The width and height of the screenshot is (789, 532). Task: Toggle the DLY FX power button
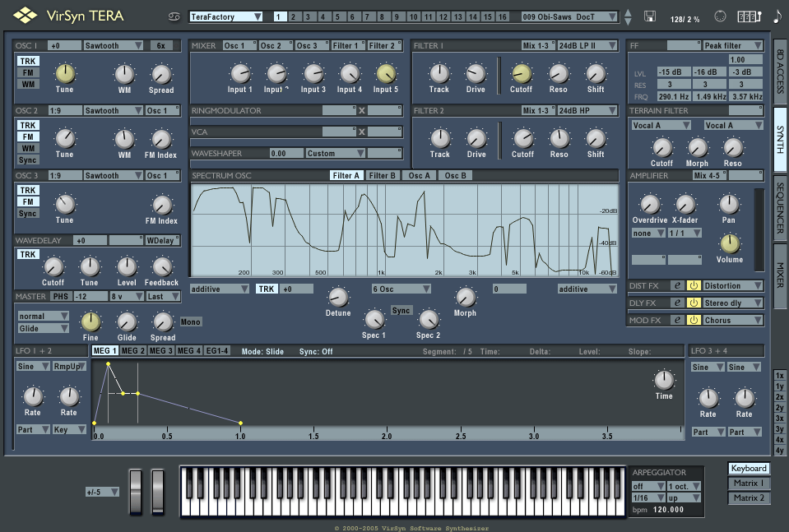coord(694,303)
